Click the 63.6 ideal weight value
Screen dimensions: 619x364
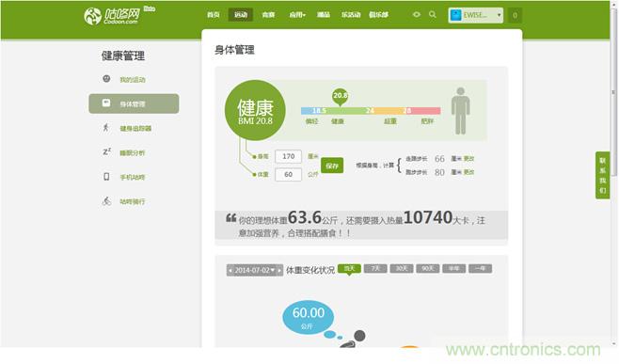(305, 217)
